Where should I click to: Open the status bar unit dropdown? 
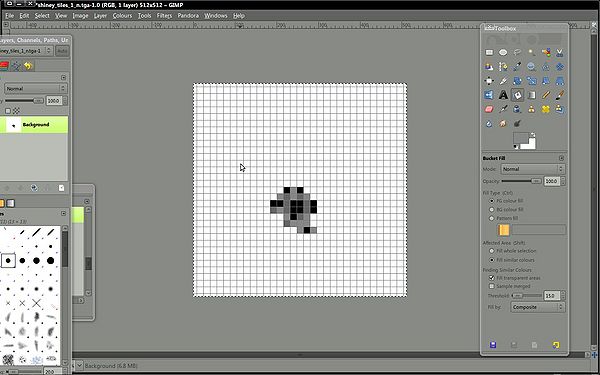80,366
